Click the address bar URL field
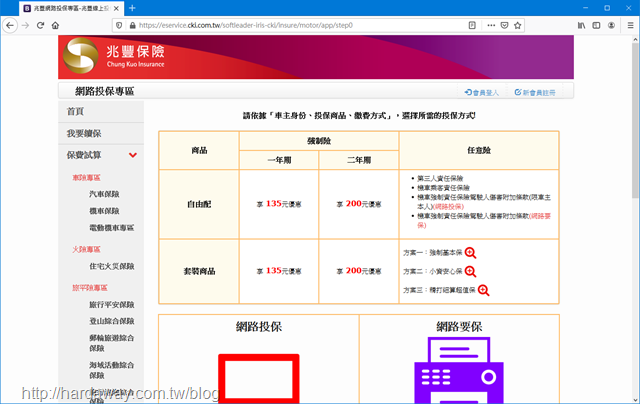This screenshot has height=404, width=640. pos(301,25)
